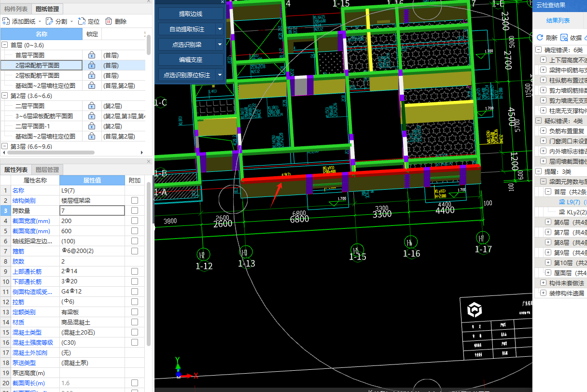Click the XYZ coordinate axis indicator
Screen dimensions: 587x392
(185, 369)
